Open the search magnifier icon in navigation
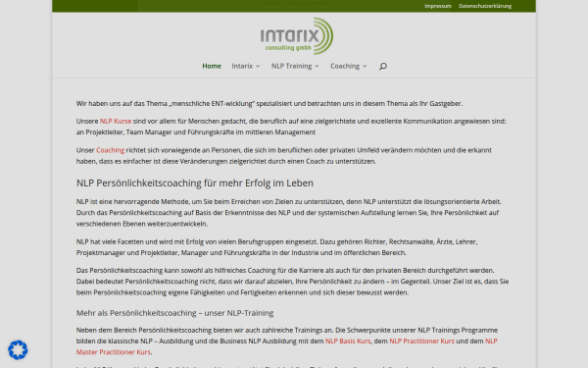 click(x=382, y=66)
